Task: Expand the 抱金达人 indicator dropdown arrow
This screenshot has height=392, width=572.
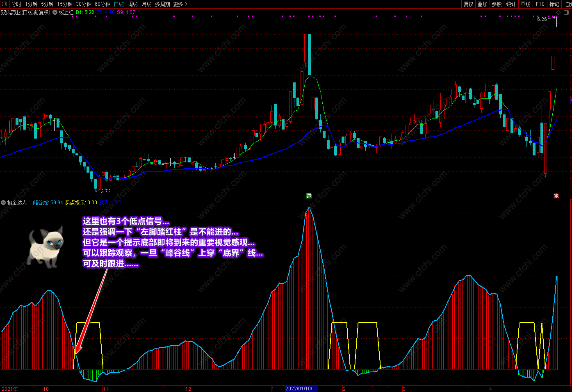Action: point(3,203)
